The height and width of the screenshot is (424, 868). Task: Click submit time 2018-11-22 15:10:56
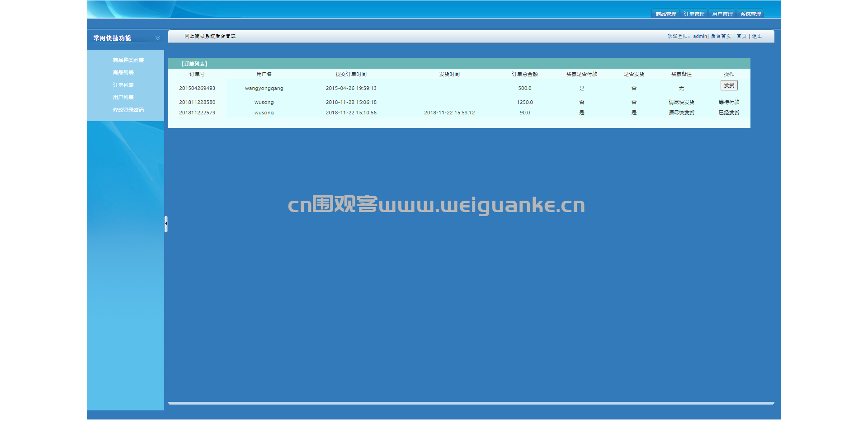coord(351,113)
